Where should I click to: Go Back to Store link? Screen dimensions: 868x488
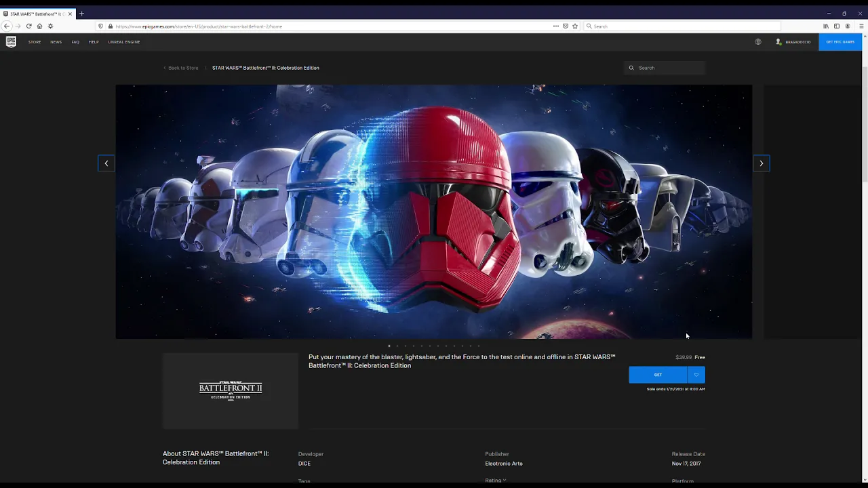(x=180, y=68)
